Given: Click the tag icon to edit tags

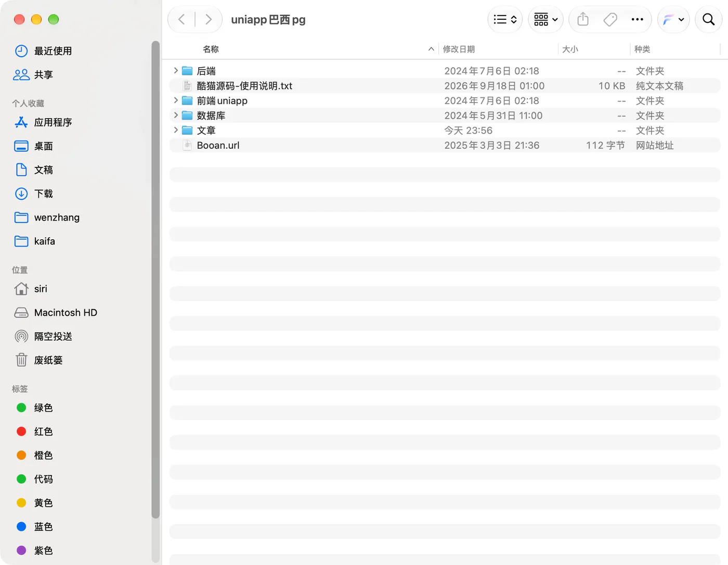Looking at the screenshot, I should (610, 20).
